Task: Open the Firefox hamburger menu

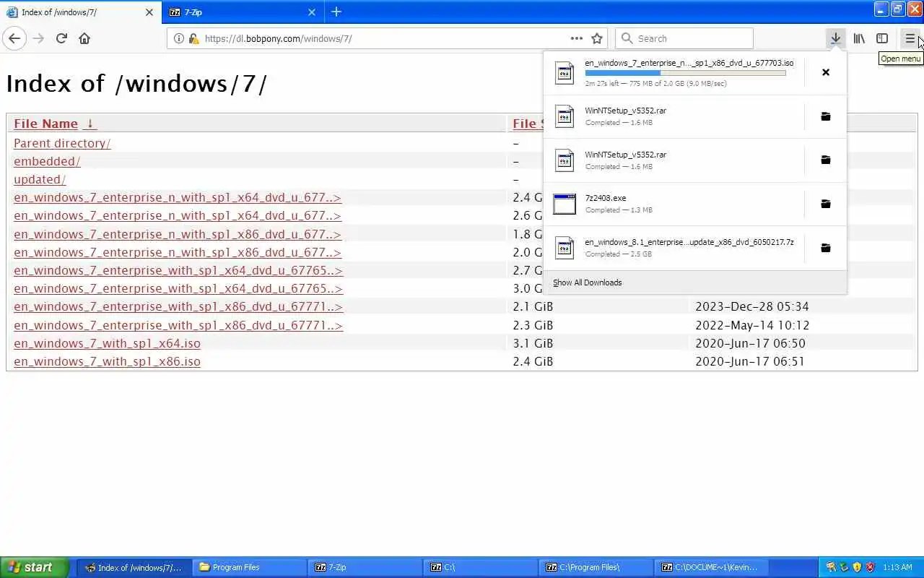Action: pos(910,38)
